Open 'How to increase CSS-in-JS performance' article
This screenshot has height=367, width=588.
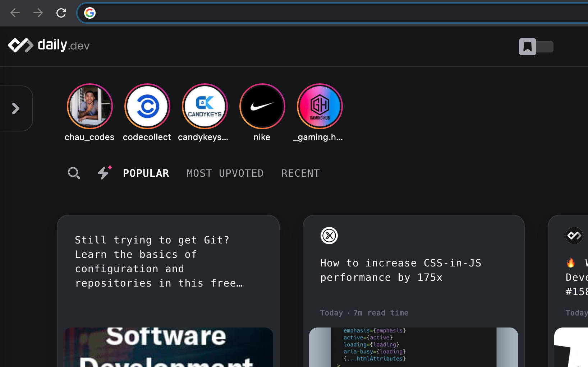pyautogui.click(x=401, y=270)
